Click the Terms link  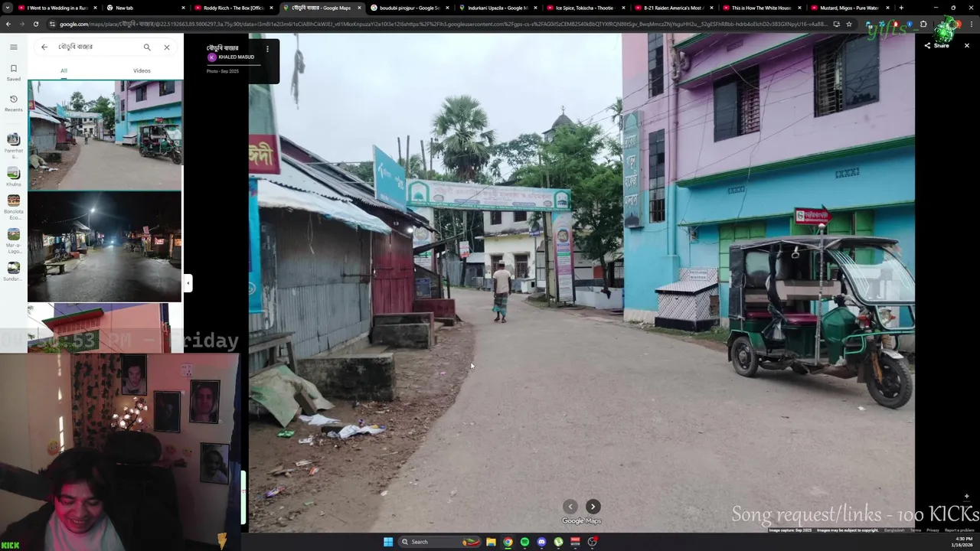click(915, 530)
